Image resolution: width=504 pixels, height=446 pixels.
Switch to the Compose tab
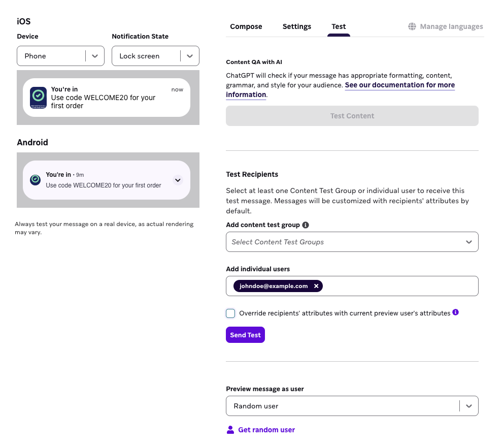tap(246, 27)
